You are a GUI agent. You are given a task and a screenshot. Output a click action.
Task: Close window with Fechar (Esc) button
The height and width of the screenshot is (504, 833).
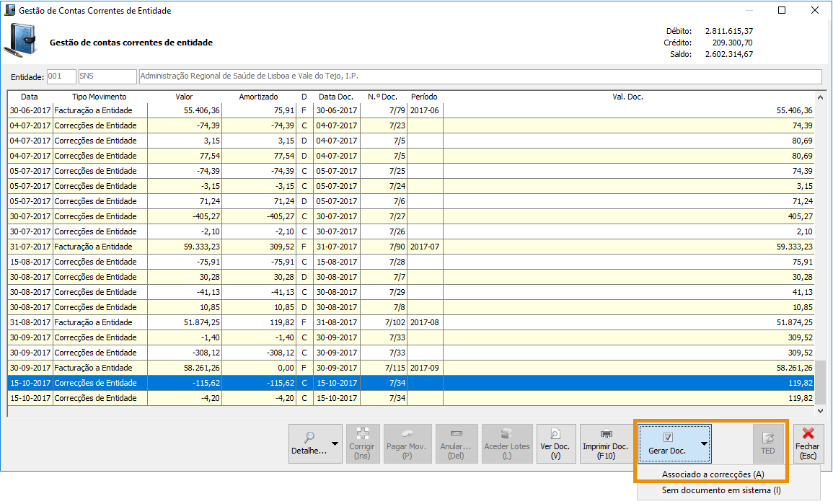(x=808, y=443)
